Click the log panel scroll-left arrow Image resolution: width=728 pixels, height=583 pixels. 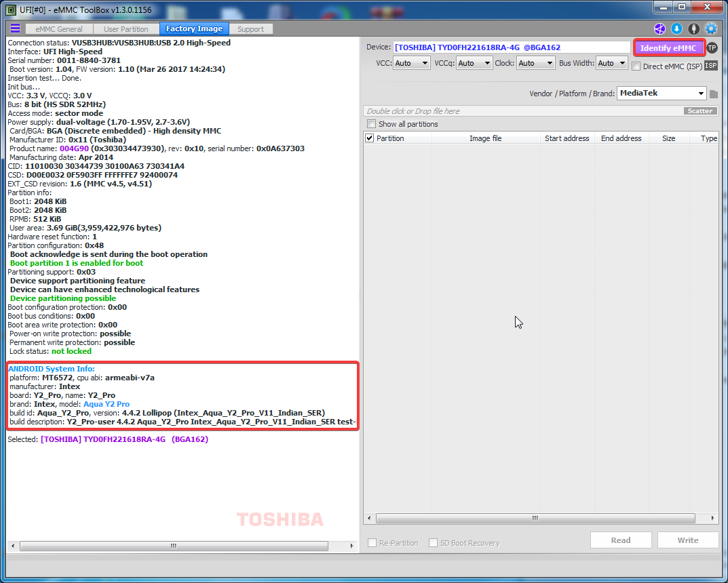tap(12, 546)
